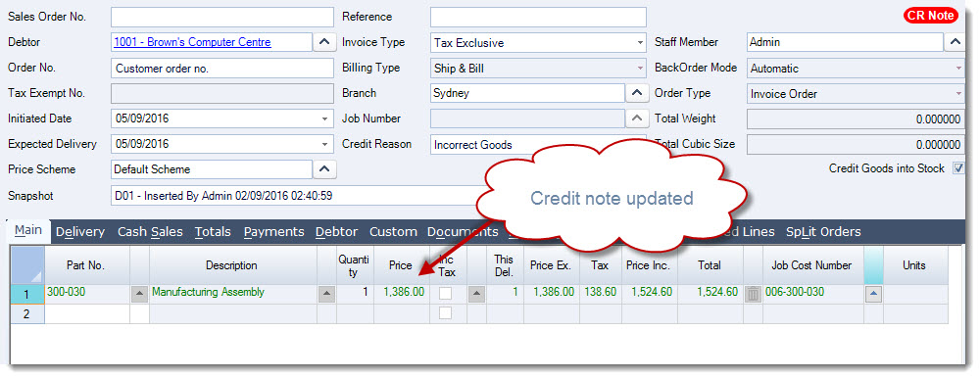This screenshot has height=379, width=980.
Task: Open the Split Orders tab
Action: pos(823,232)
